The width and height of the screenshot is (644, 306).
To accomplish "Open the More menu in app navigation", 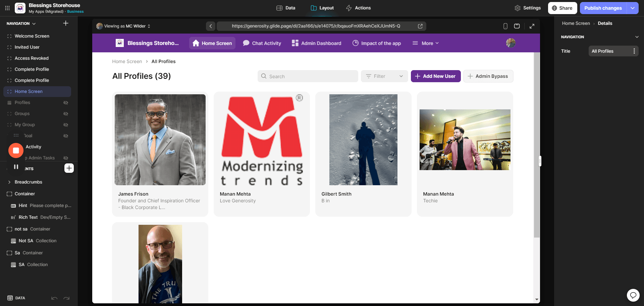I will tap(425, 43).
